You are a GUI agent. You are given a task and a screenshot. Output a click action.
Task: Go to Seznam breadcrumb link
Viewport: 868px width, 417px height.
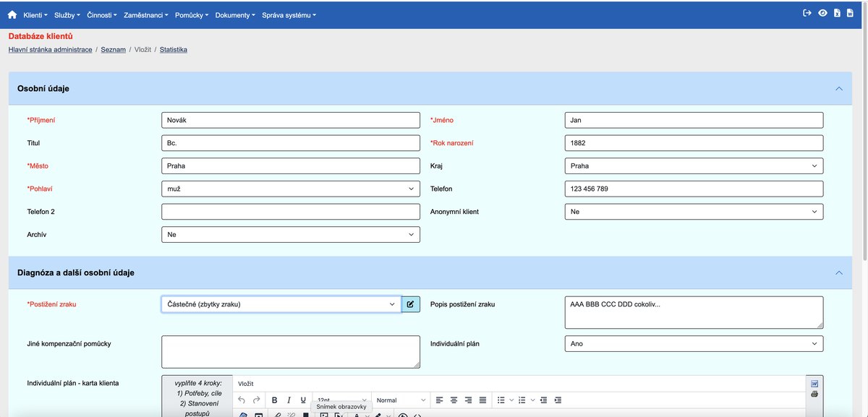pos(113,50)
